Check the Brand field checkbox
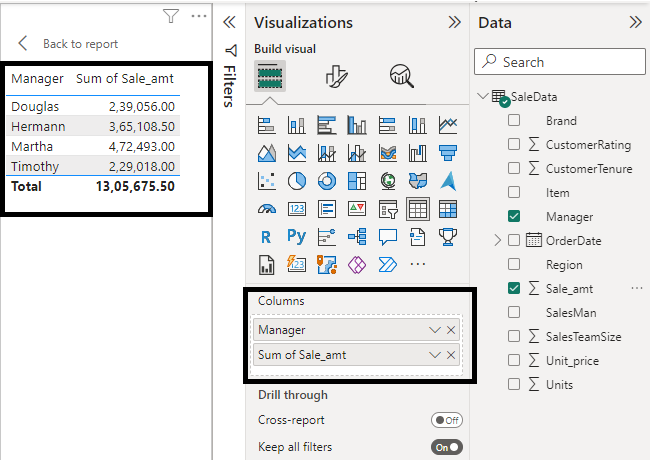The image size is (650, 462). click(x=514, y=121)
